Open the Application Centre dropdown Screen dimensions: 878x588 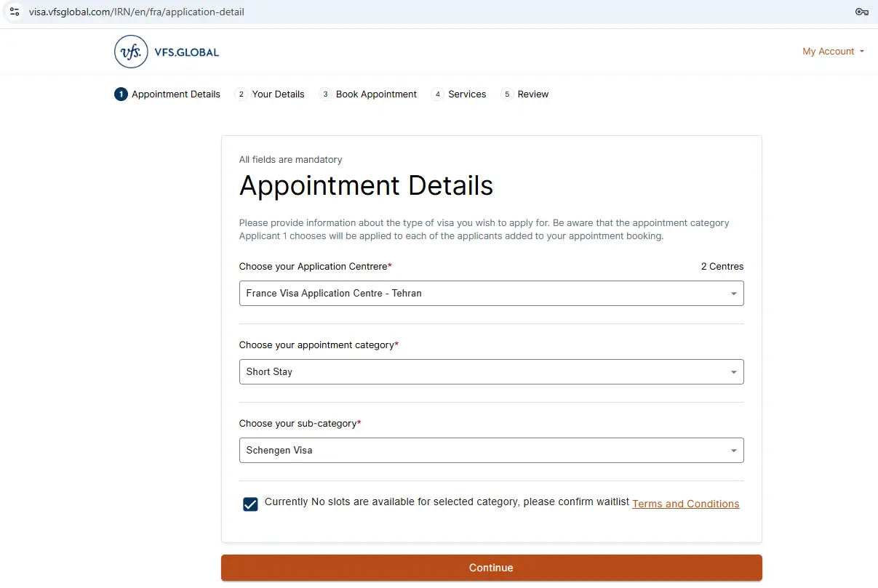[491, 294]
